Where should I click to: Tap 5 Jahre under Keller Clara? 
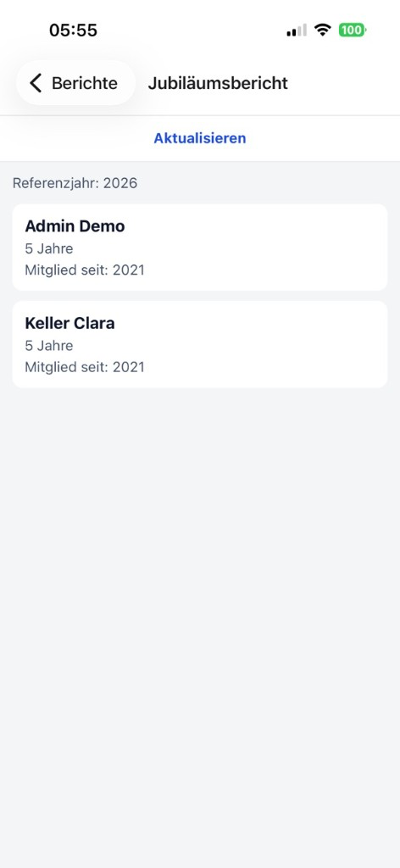(48, 346)
